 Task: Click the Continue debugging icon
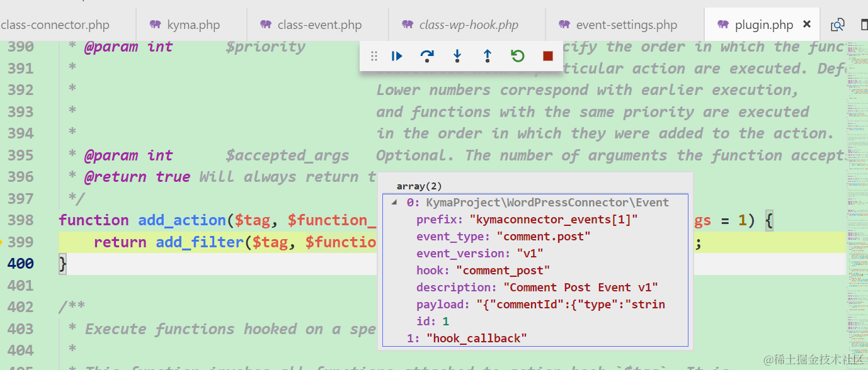(397, 55)
